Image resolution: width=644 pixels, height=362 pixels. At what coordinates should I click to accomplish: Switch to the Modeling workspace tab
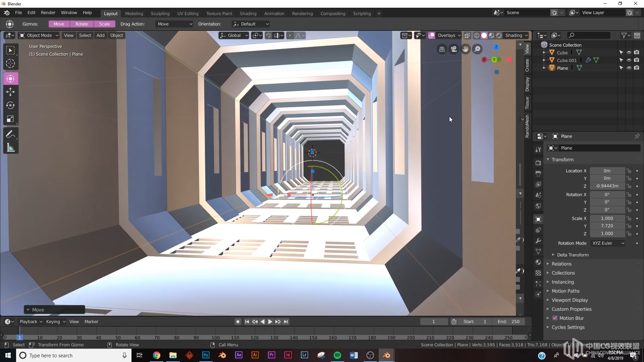tap(134, 13)
